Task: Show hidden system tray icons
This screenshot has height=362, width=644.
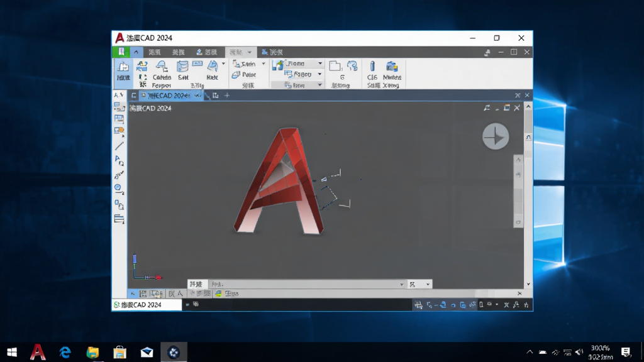Action: coord(530,352)
